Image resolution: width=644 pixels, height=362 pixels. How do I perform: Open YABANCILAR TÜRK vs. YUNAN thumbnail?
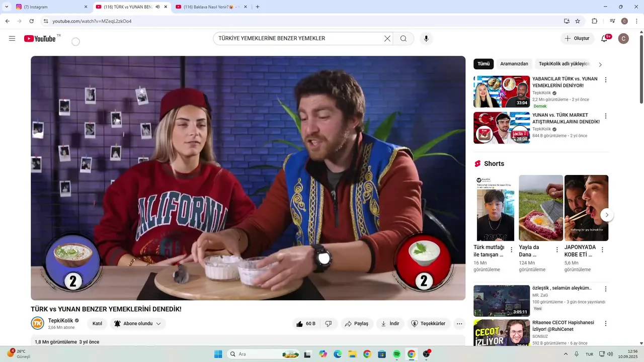(502, 92)
